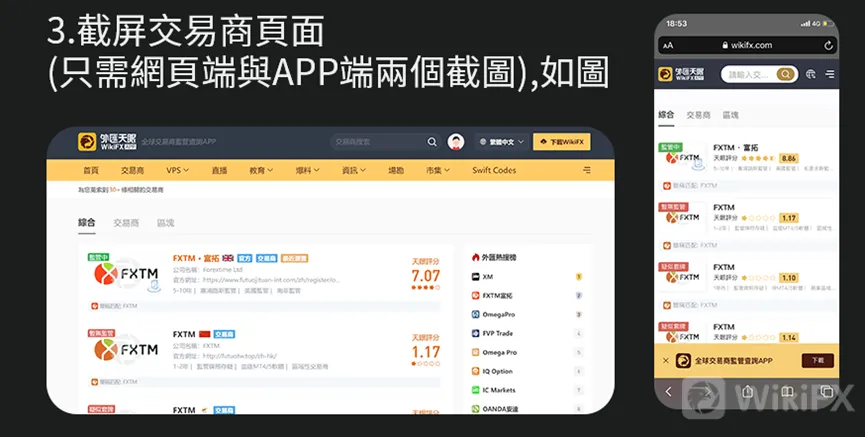
Task: Click the 7.07 score value
Action: (x=426, y=275)
